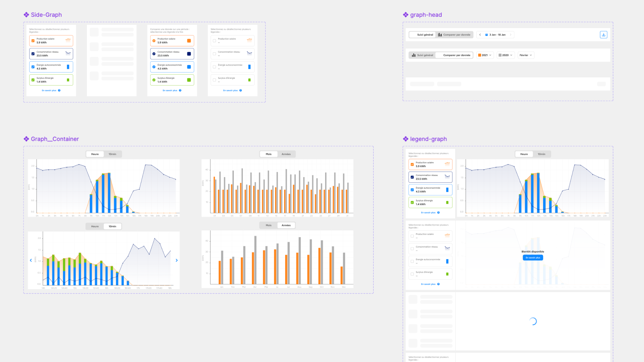Click help icon in Side-Graph panel with round radio marks
Image resolution: width=644 pixels, height=362 pixels.
pos(180,90)
